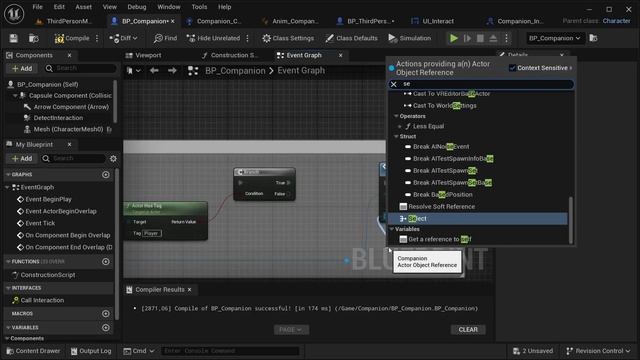
Task: Open Hide Unrelated options menu
Action: point(247,38)
